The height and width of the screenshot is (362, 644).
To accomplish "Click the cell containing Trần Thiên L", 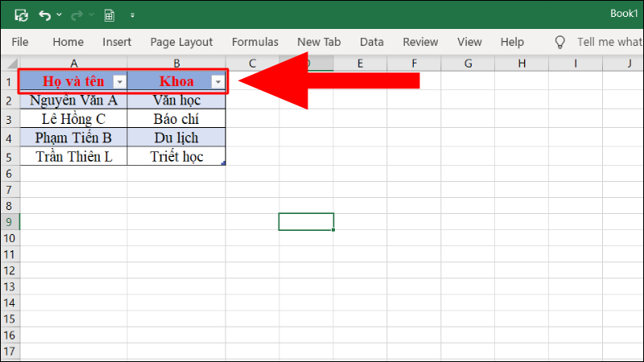I will 74,157.
